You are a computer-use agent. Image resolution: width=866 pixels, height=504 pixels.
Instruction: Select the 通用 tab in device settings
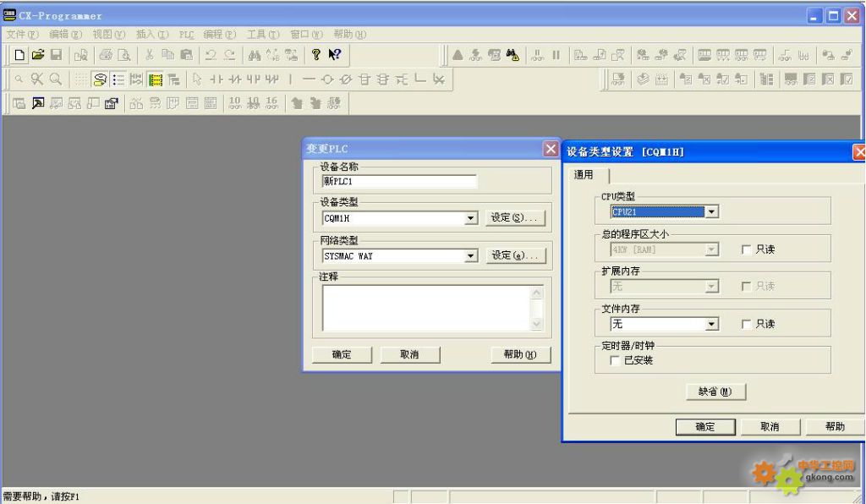click(584, 175)
